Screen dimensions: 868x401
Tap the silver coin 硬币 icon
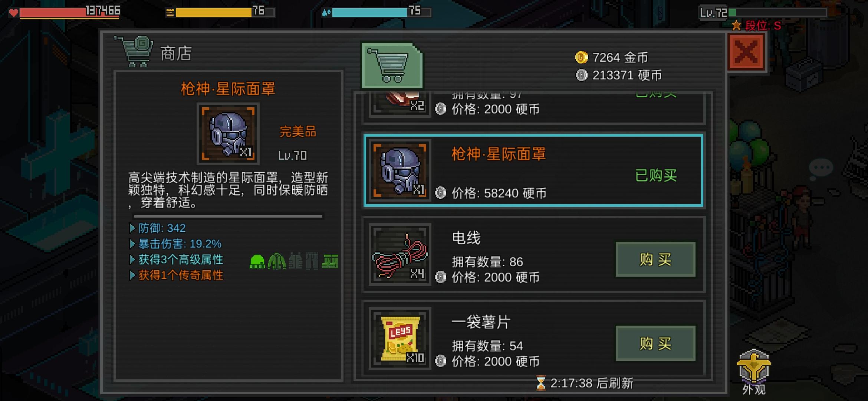581,75
